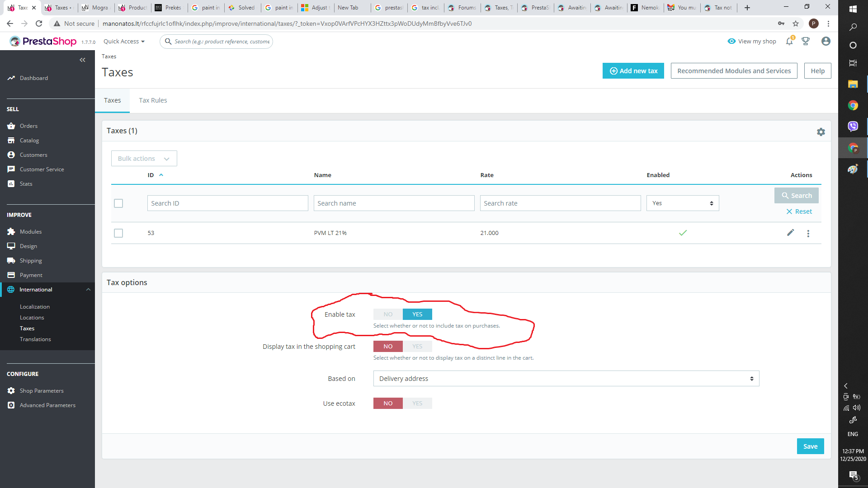Click the Add new tax button
The image size is (868, 488).
tap(633, 71)
